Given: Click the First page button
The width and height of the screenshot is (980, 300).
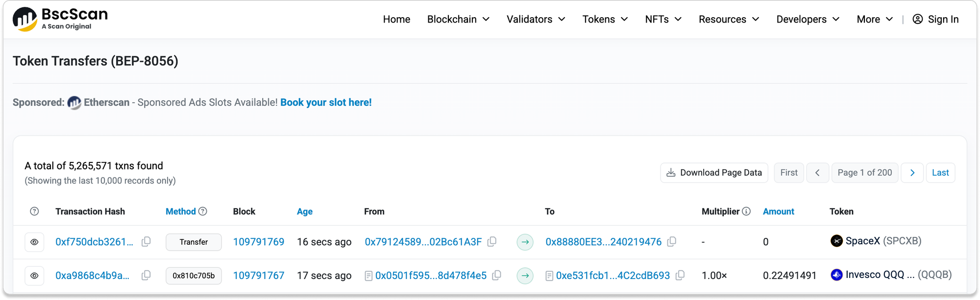Looking at the screenshot, I should (x=789, y=173).
